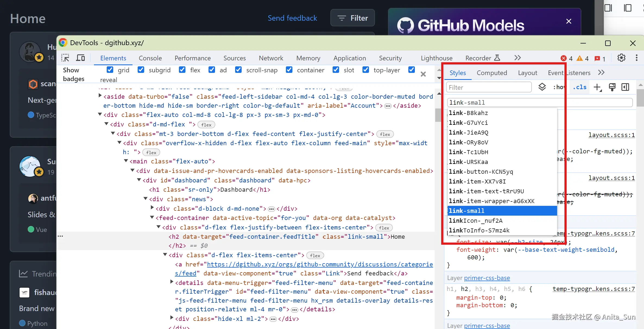Screen dimensions: 644x329
Task: Open the DevTools three-dot customize menu
Action: (x=636, y=58)
